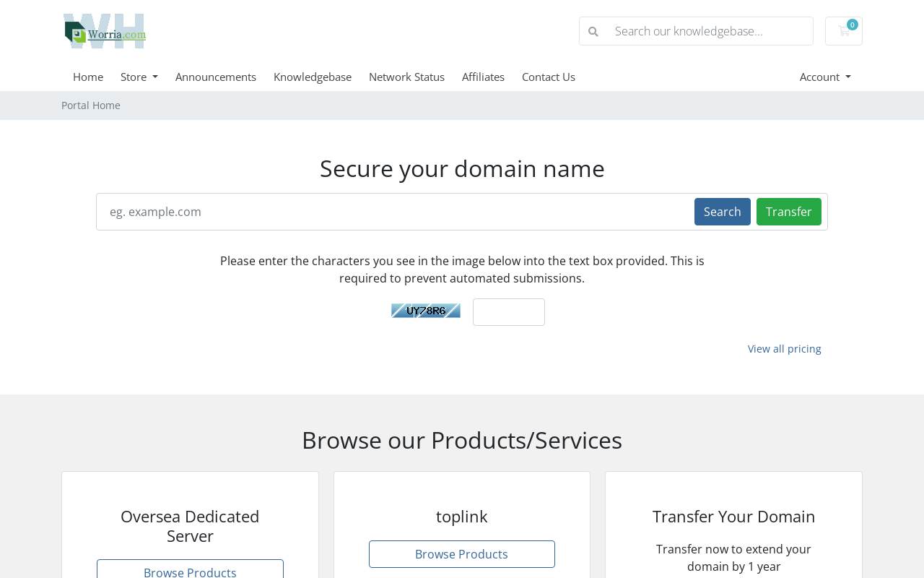
Task: Go to the Home menu item
Action: [x=88, y=77]
